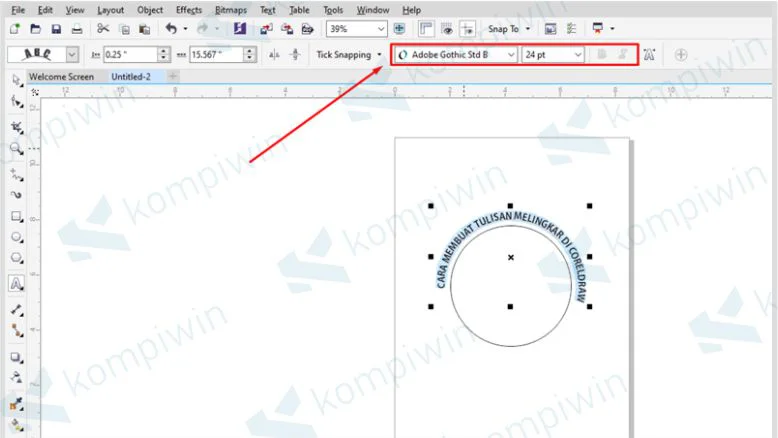Image resolution: width=778 pixels, height=438 pixels.
Task: Click the Save floppy disk icon
Action: pyautogui.click(x=56, y=29)
